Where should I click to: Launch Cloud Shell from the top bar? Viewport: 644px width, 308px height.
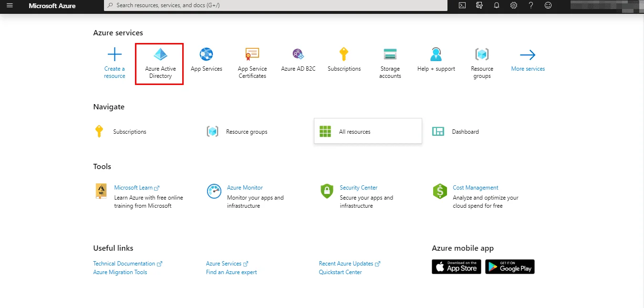click(x=462, y=5)
